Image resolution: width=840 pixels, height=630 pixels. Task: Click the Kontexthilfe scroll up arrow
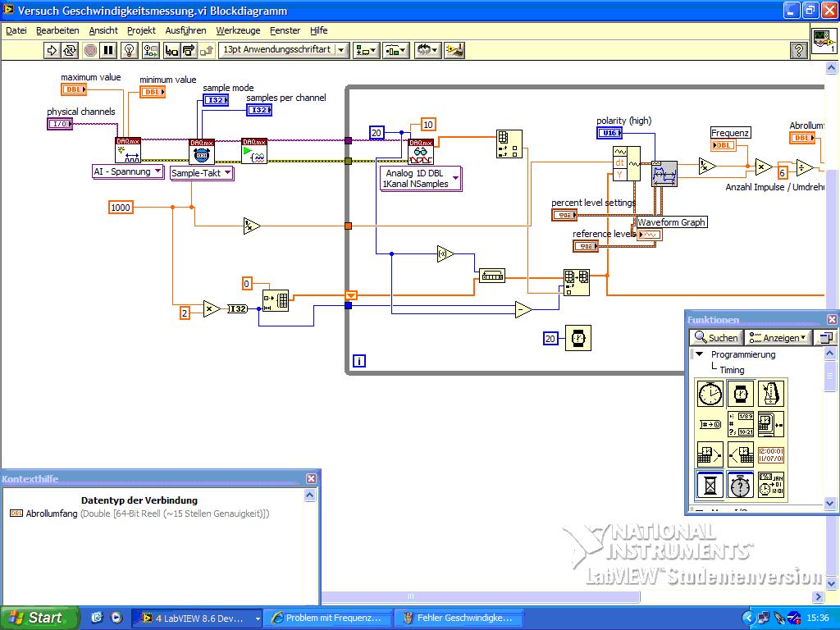pos(309,495)
